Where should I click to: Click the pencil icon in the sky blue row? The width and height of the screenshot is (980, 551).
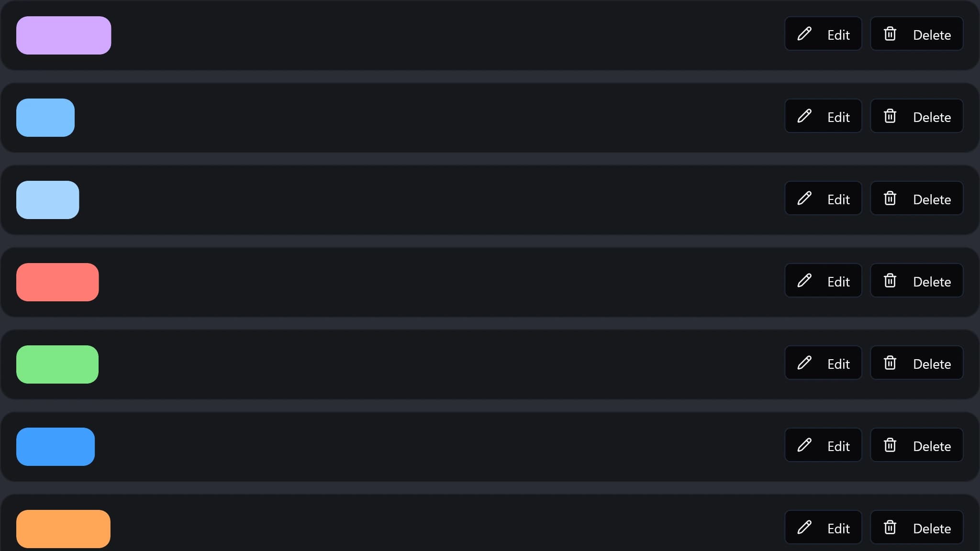[804, 116]
